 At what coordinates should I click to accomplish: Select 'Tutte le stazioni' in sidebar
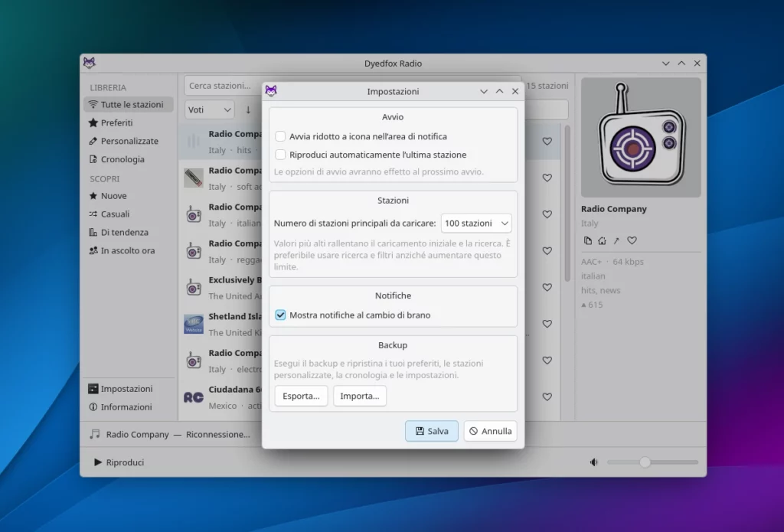click(x=129, y=105)
